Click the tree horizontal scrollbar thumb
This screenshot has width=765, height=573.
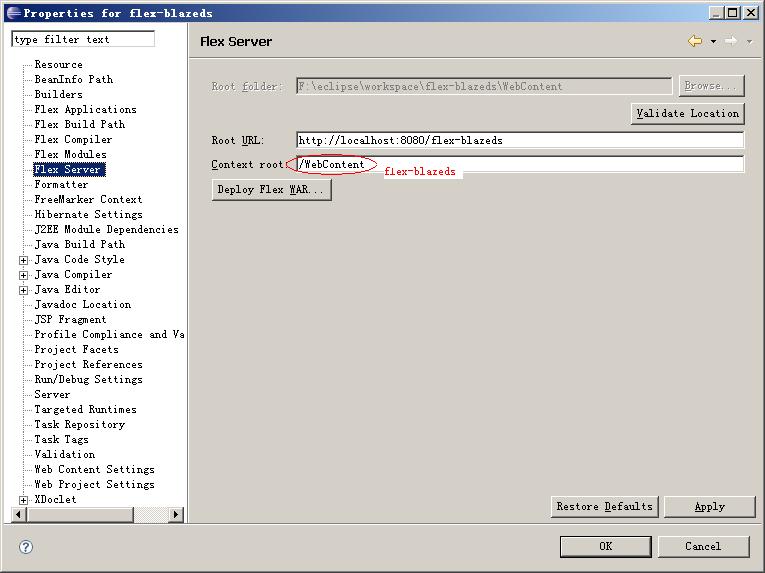(81, 514)
